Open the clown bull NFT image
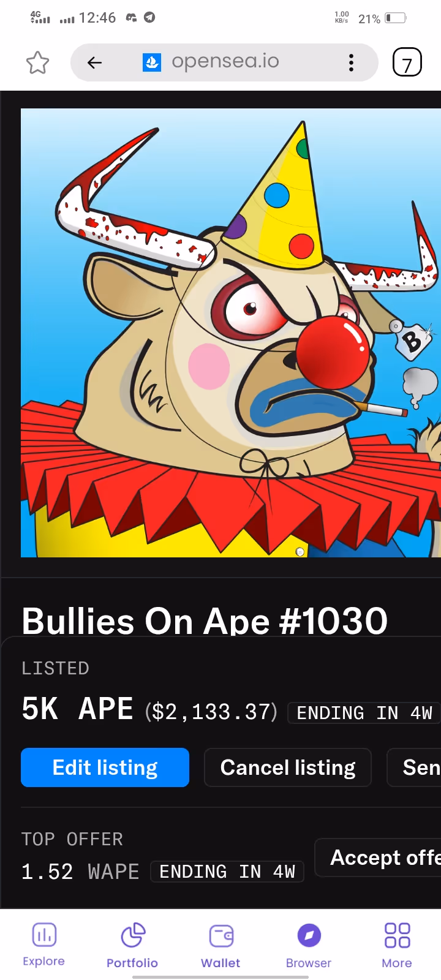 click(231, 333)
